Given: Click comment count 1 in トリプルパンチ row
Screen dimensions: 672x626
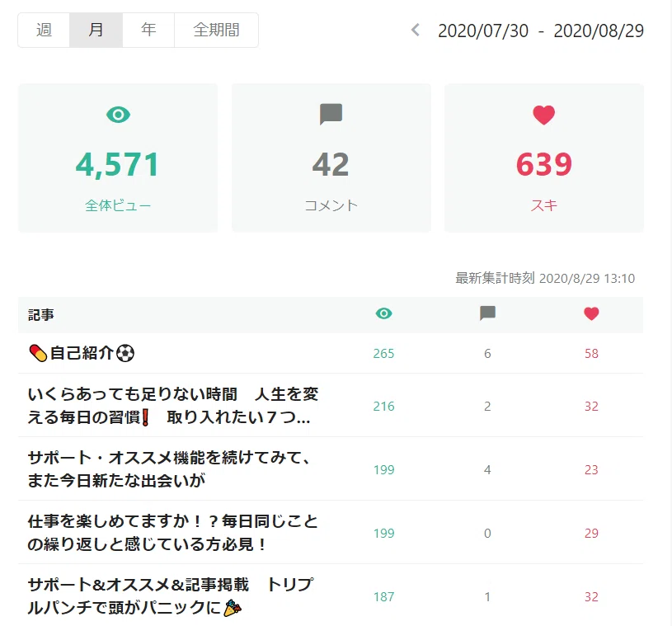Looking at the screenshot, I should pyautogui.click(x=487, y=597).
